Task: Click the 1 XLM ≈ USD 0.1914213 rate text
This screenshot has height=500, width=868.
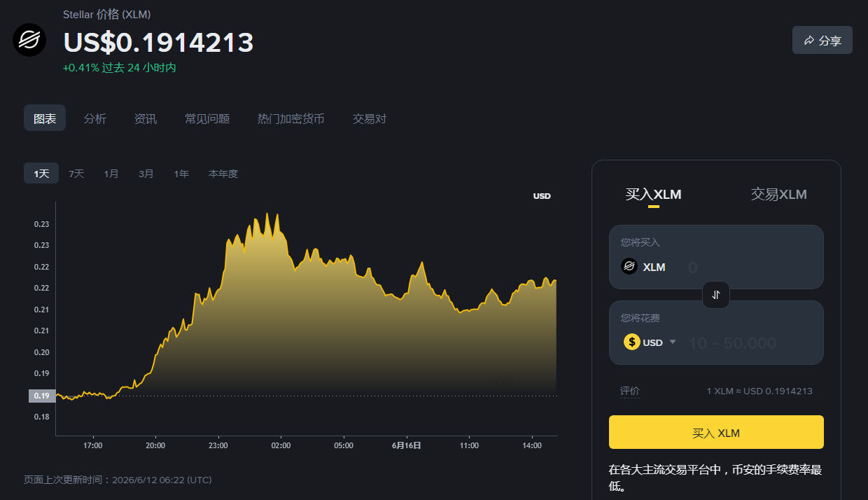Action: tap(759, 391)
